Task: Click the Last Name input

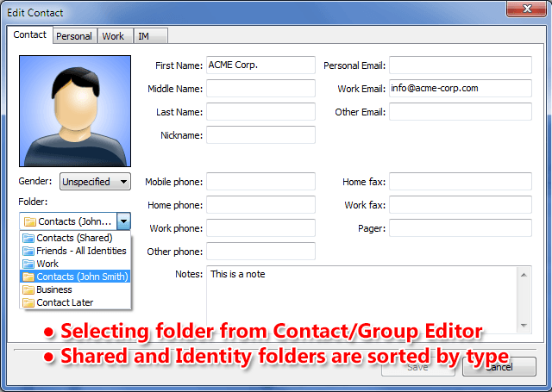Action: click(x=260, y=111)
